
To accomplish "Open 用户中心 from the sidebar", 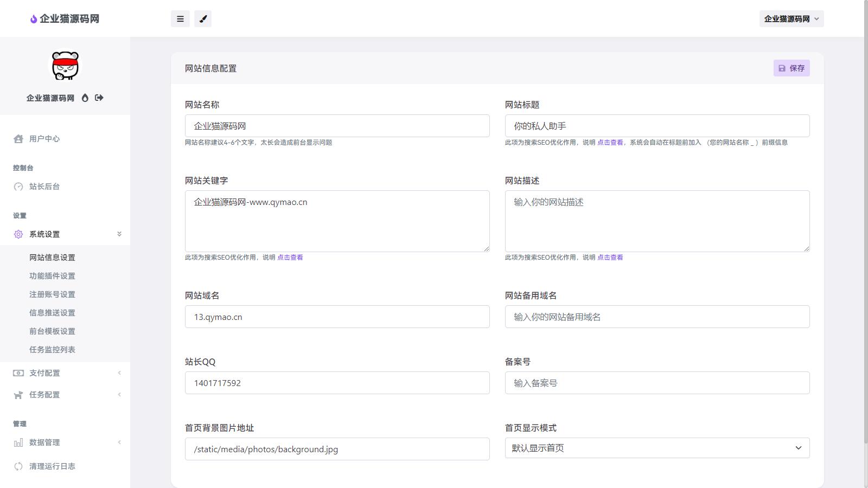I will click(44, 139).
